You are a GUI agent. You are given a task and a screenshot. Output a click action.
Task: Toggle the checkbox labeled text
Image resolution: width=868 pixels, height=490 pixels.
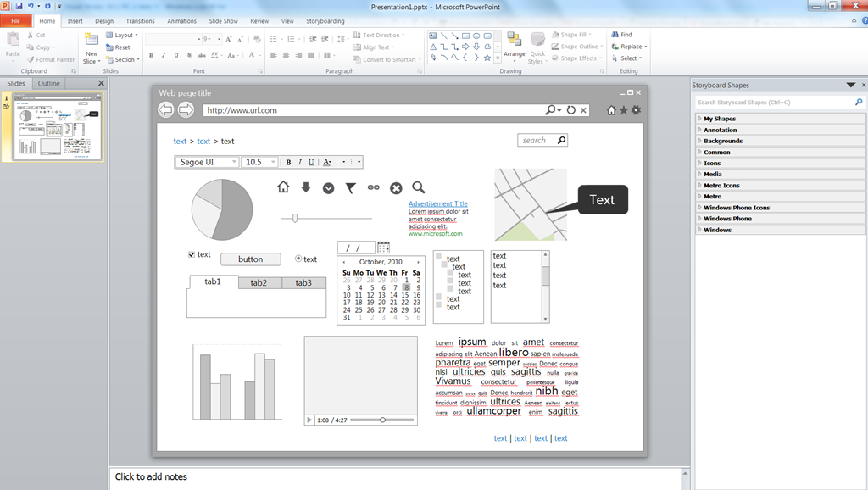click(192, 254)
